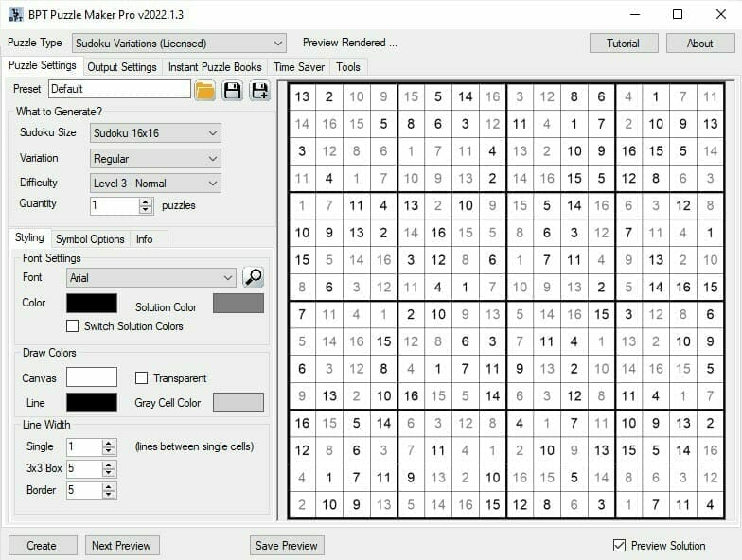The image size is (742, 560).
Task: Expand the Sudoku Size dropdown
Action: click(155, 132)
